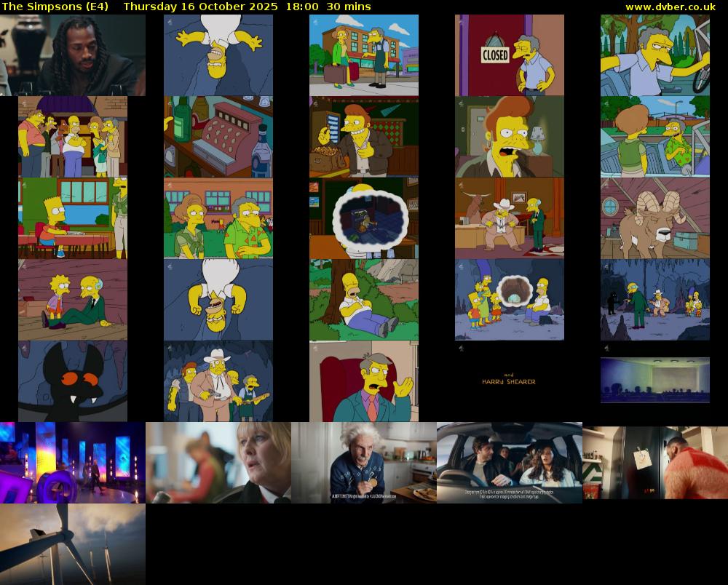Open thumbnail of Skinner in armchair

(x=364, y=381)
